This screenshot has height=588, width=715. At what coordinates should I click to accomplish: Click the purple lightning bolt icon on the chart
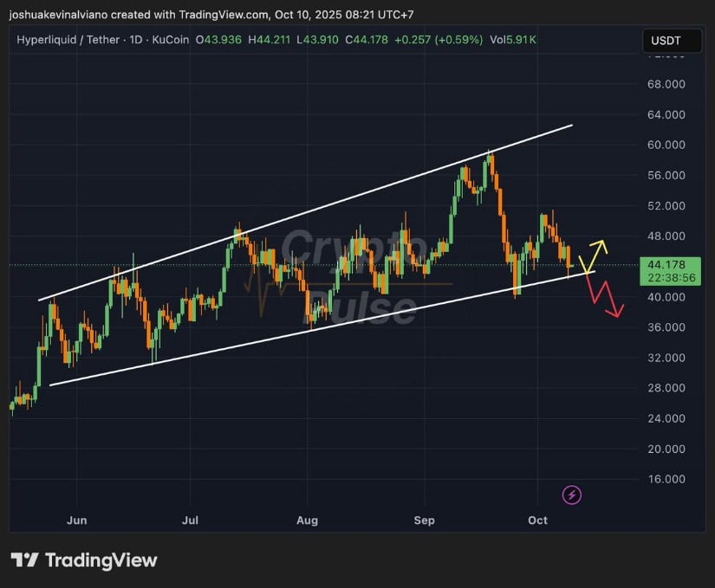pos(572,494)
